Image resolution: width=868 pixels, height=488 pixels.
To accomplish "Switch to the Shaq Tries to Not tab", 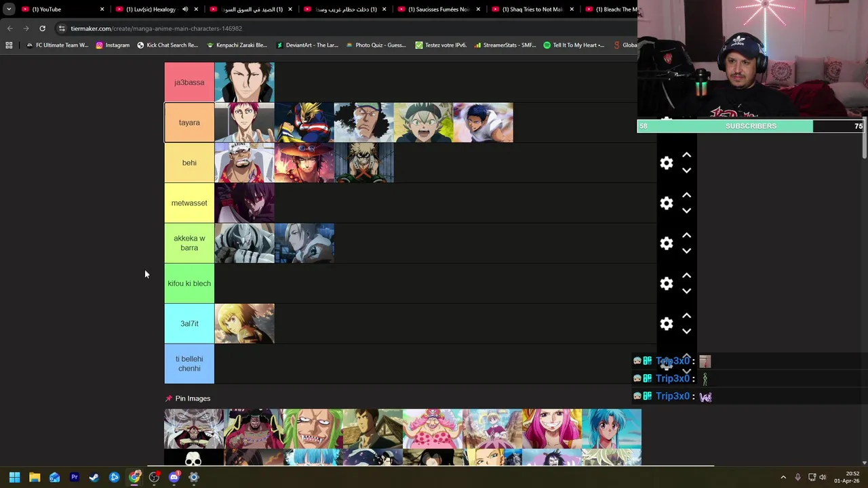I will (532, 9).
